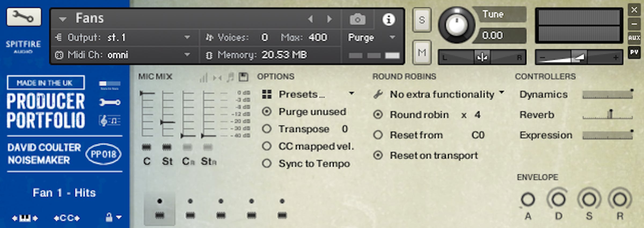
Task: Click the L-R pan slider
Action: 482,57
